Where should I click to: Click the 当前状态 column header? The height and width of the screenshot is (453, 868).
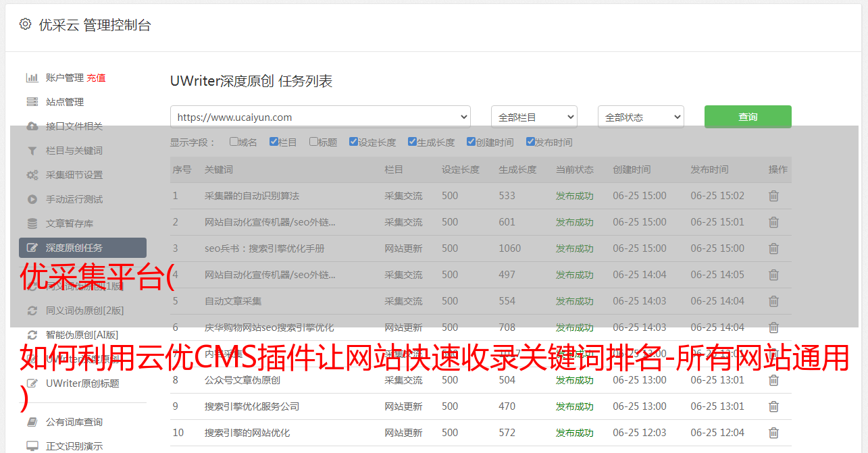[x=575, y=169]
